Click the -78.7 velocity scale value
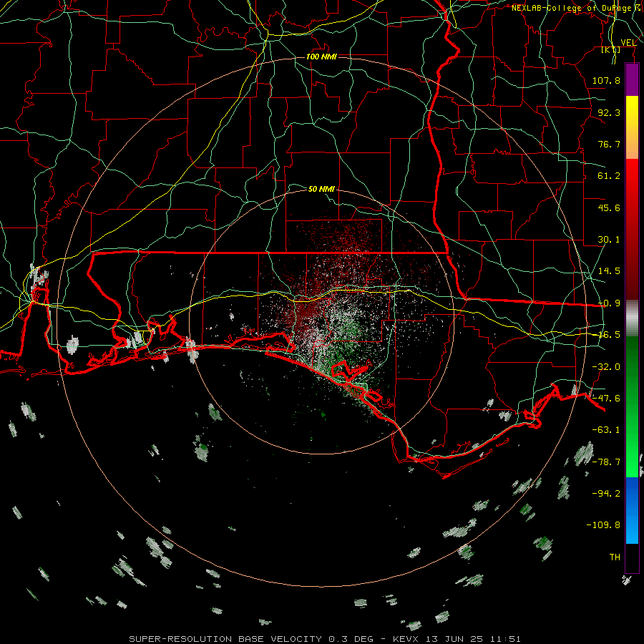Image resolution: width=644 pixels, height=644 pixels. tap(606, 462)
